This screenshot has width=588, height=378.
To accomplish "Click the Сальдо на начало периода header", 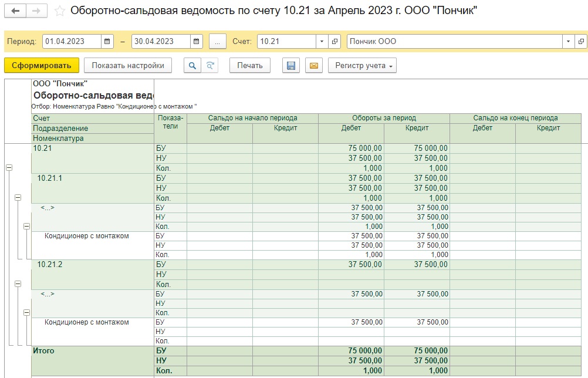I will [253, 118].
